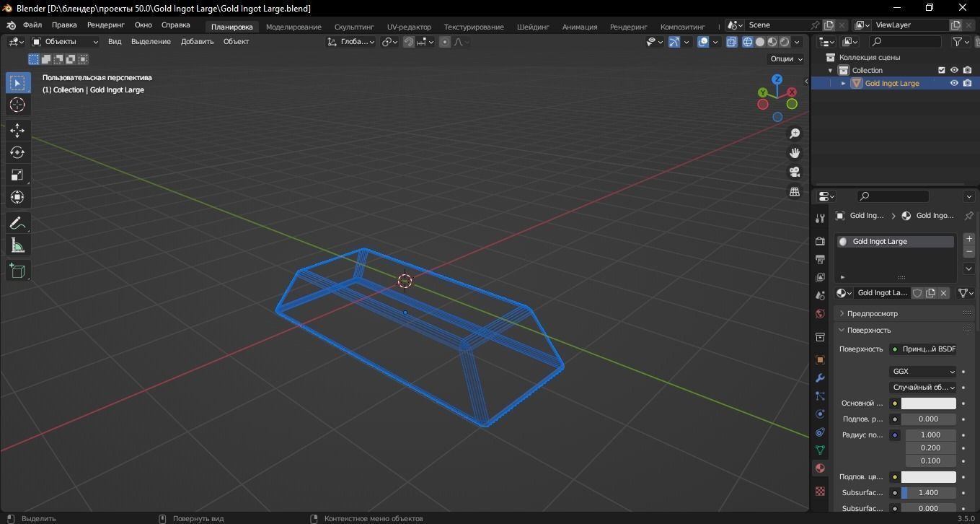
Task: Adjust the Subsurface IOR 1.400 slider
Action: pyautogui.click(x=928, y=493)
